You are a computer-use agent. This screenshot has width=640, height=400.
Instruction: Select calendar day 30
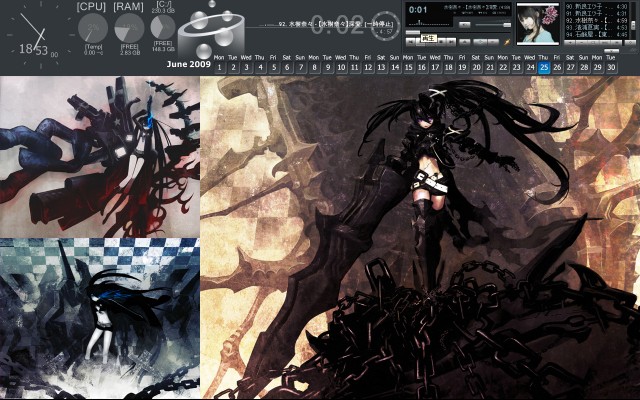tap(611, 67)
